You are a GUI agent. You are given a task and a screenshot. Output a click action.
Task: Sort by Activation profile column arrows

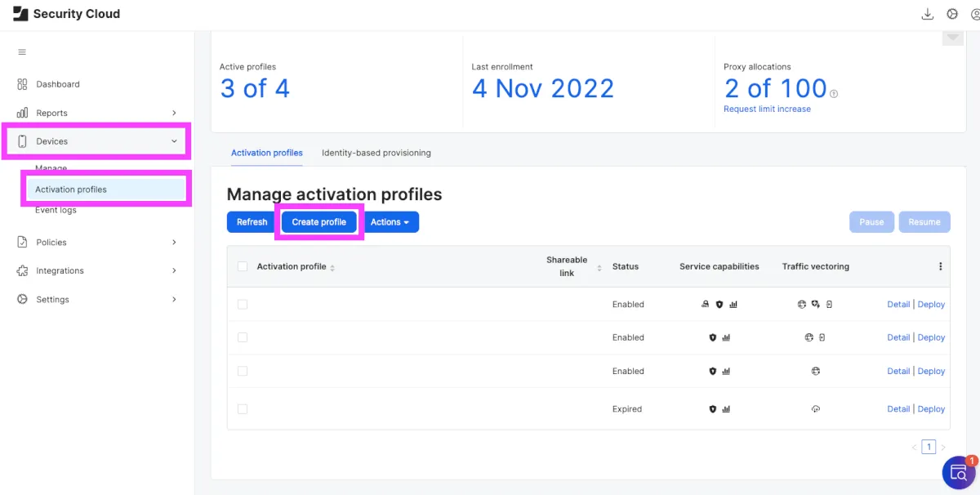(x=332, y=267)
